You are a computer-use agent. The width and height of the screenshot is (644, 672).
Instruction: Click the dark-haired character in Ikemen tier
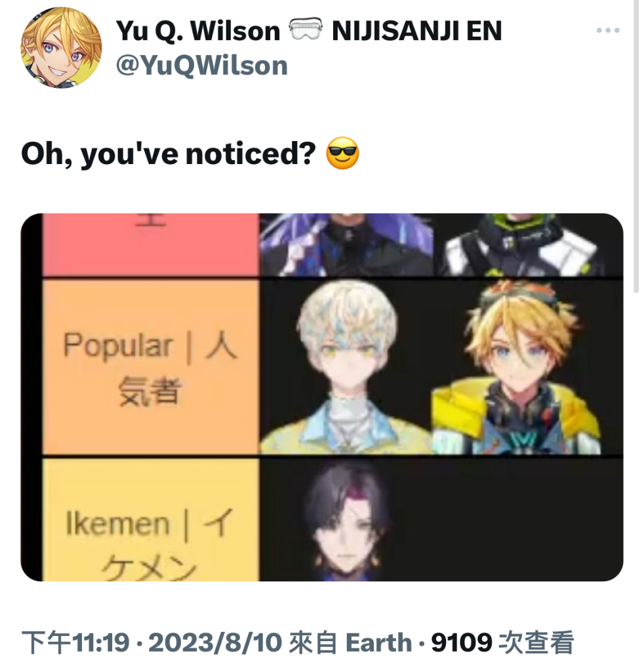[346, 520]
